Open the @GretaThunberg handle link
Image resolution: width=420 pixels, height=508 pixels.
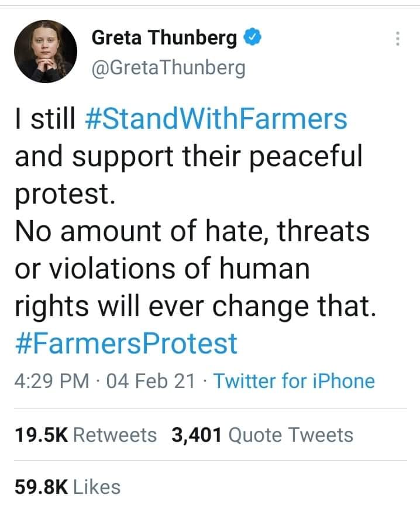click(168, 68)
